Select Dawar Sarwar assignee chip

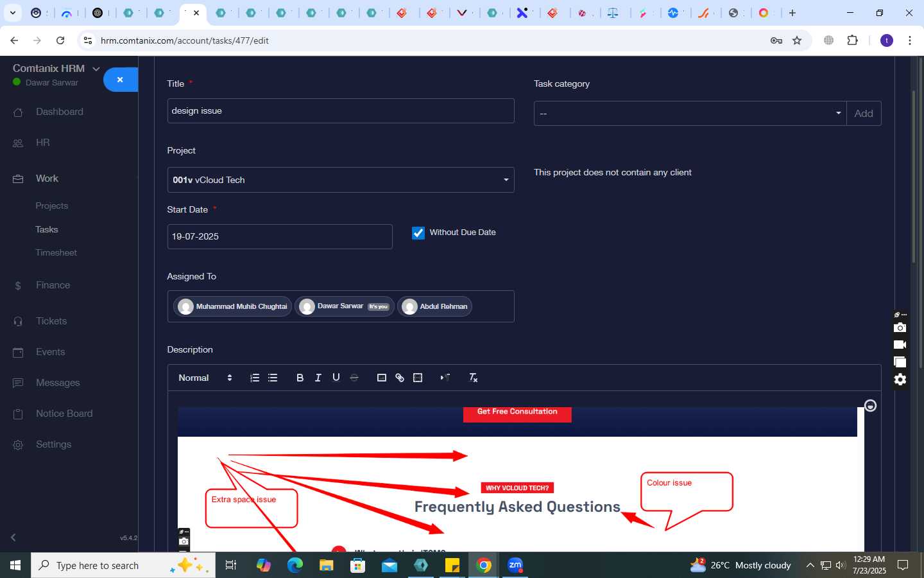345,307
